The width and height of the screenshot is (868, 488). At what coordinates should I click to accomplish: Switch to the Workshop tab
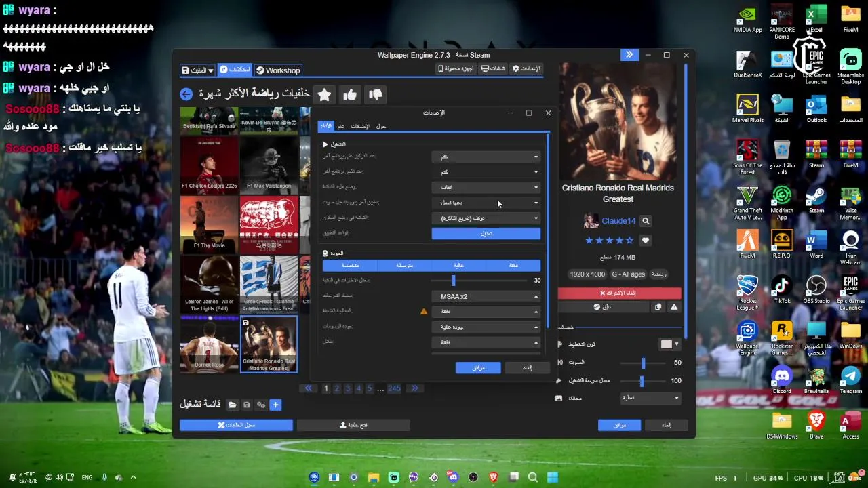(277, 70)
